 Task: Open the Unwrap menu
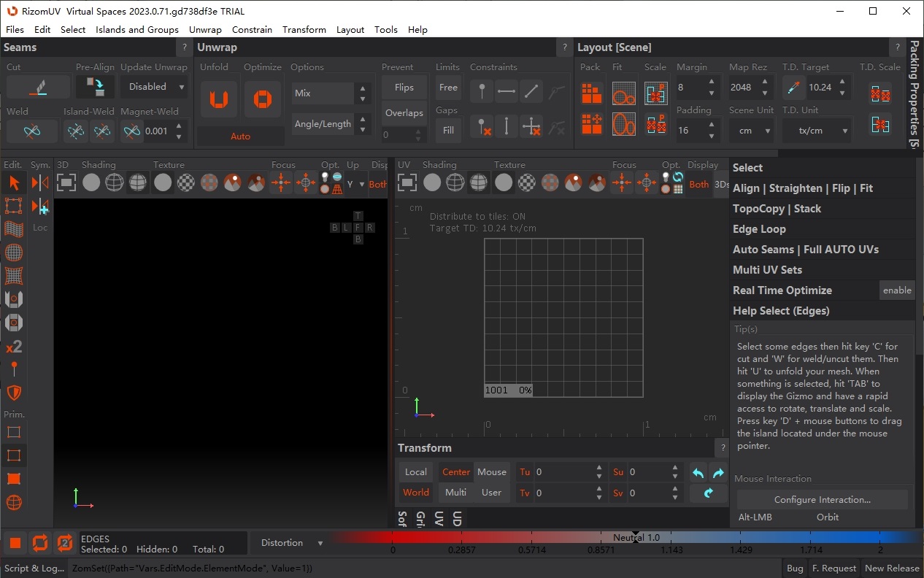[205, 30]
